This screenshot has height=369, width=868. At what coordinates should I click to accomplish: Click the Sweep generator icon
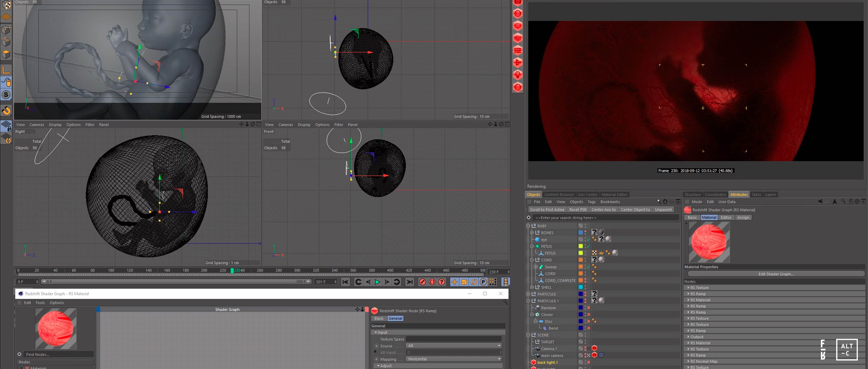coord(541,267)
